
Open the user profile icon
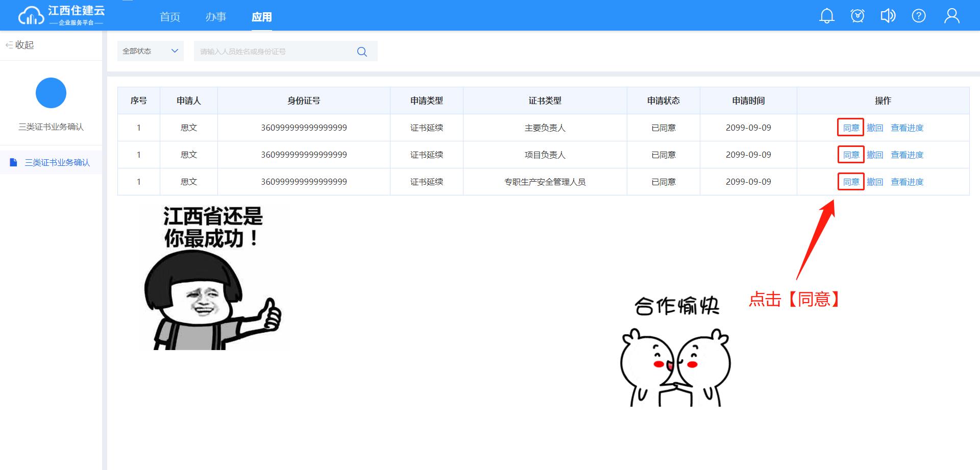[x=951, y=16]
